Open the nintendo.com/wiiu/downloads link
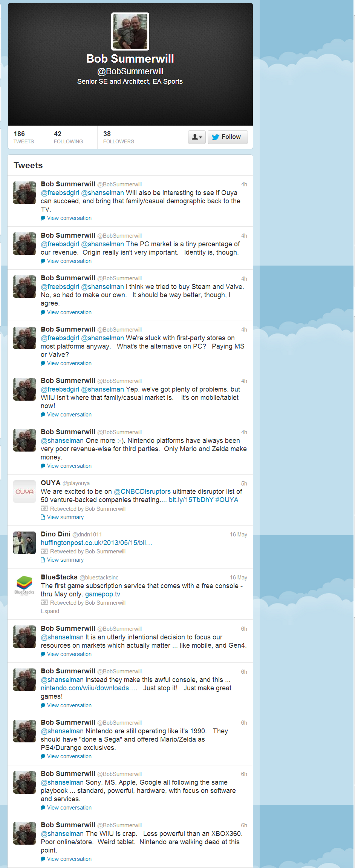The height and width of the screenshot is (868, 355). pos(89,688)
